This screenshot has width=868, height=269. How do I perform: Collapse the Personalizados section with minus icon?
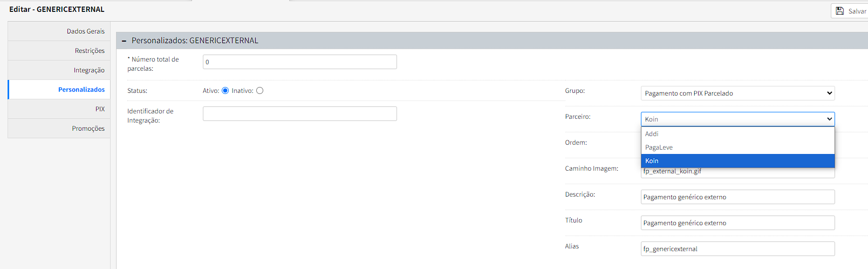124,41
